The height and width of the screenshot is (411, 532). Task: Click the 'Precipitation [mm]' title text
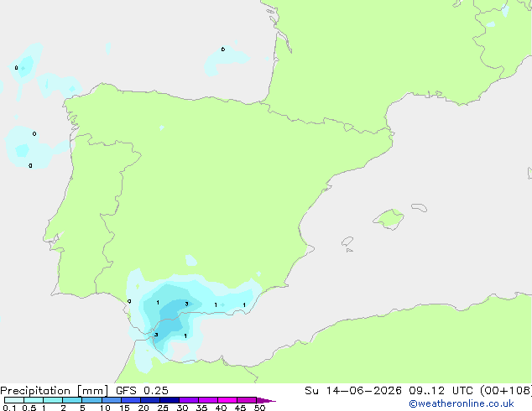pyautogui.click(x=55, y=391)
